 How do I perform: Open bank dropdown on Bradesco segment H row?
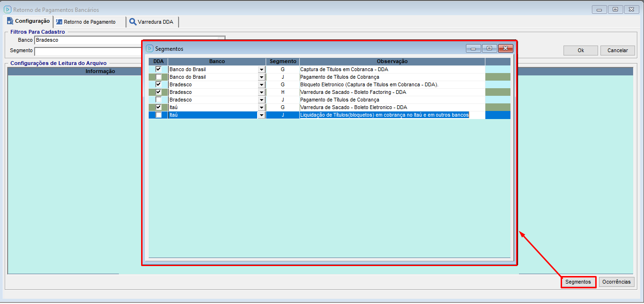(261, 92)
